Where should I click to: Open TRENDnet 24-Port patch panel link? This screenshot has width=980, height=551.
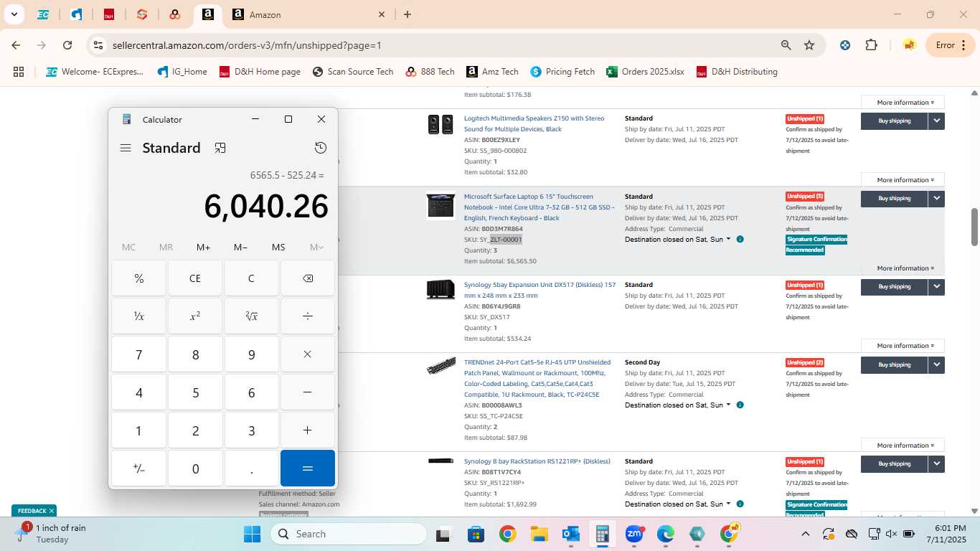point(537,379)
